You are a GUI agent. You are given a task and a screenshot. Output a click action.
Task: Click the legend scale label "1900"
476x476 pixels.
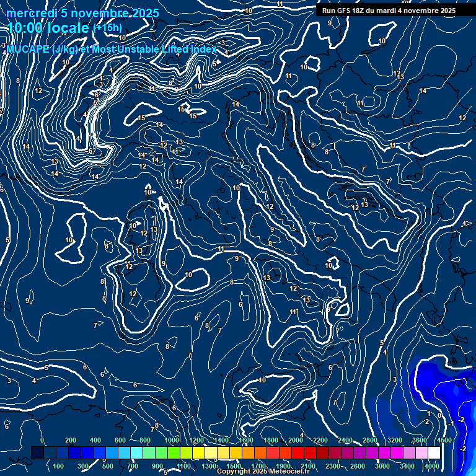(283, 466)
